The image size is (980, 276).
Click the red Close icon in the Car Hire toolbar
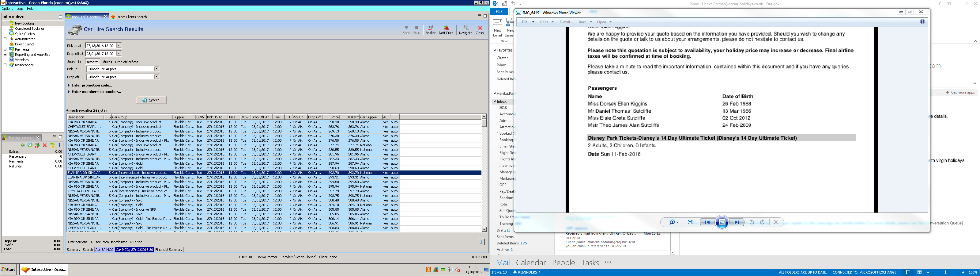[480, 30]
